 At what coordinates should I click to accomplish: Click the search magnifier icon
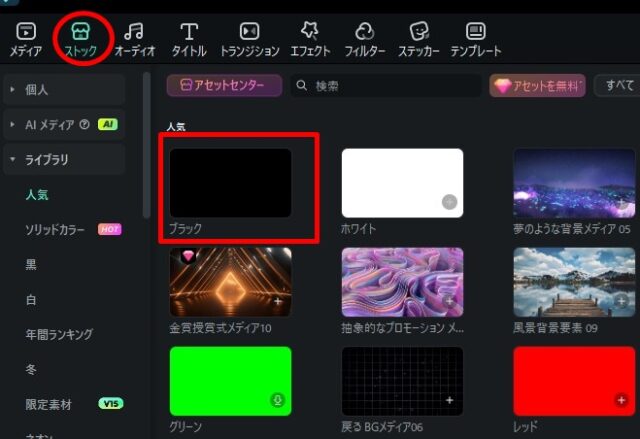pyautogui.click(x=302, y=86)
